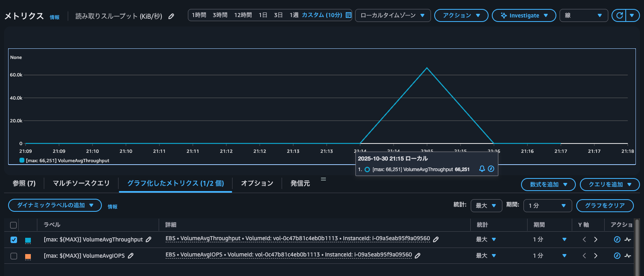Move VolumeAvgThroughput to left Y axis
The width and height of the screenshot is (644, 276).
click(x=584, y=239)
